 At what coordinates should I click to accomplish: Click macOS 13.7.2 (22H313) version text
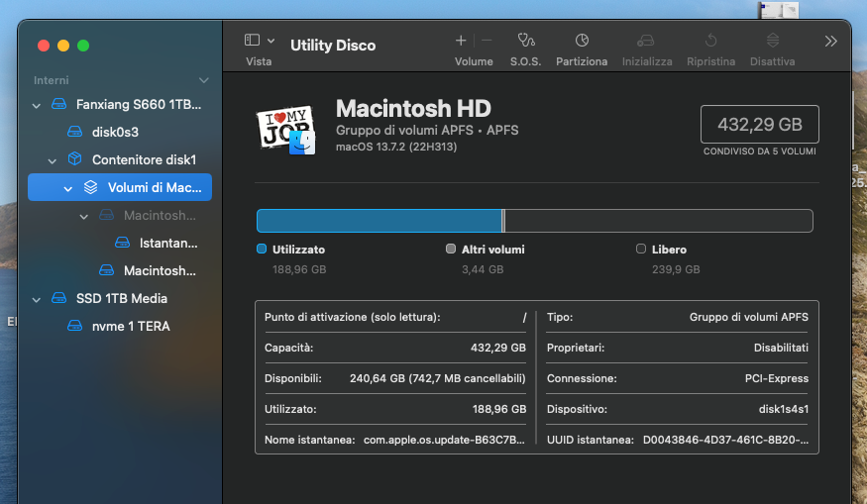click(396, 147)
